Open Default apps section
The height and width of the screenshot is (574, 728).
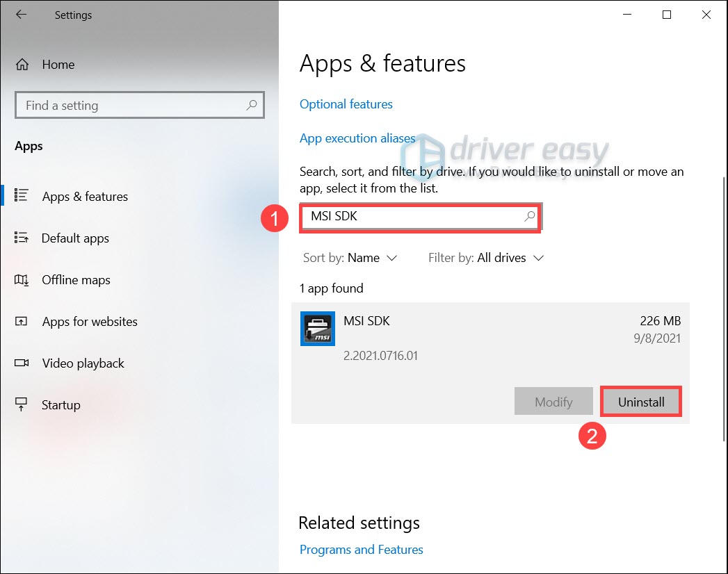pos(75,238)
